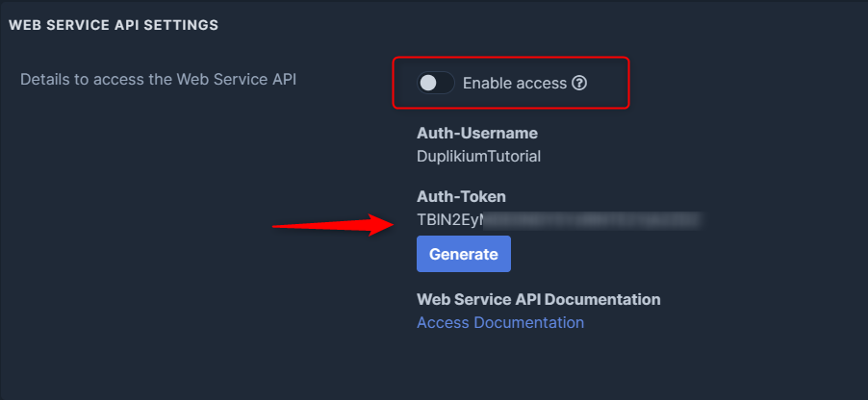Screen dimensions: 868x400
Task: Click the WEB SERVICE API SETTINGS section title
Action: tap(114, 25)
